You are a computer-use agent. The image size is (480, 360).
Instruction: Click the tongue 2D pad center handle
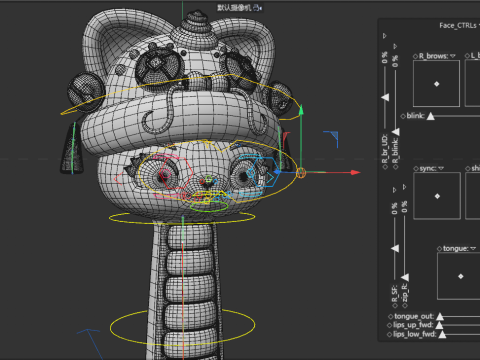pyautogui.click(x=461, y=276)
